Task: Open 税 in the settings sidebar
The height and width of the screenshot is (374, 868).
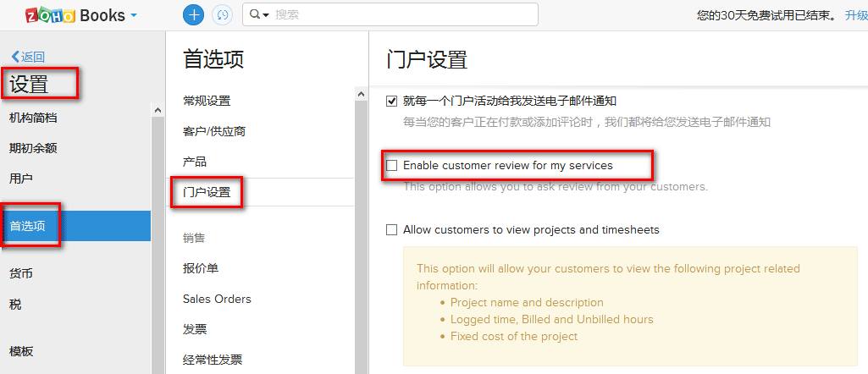Action: [x=15, y=305]
